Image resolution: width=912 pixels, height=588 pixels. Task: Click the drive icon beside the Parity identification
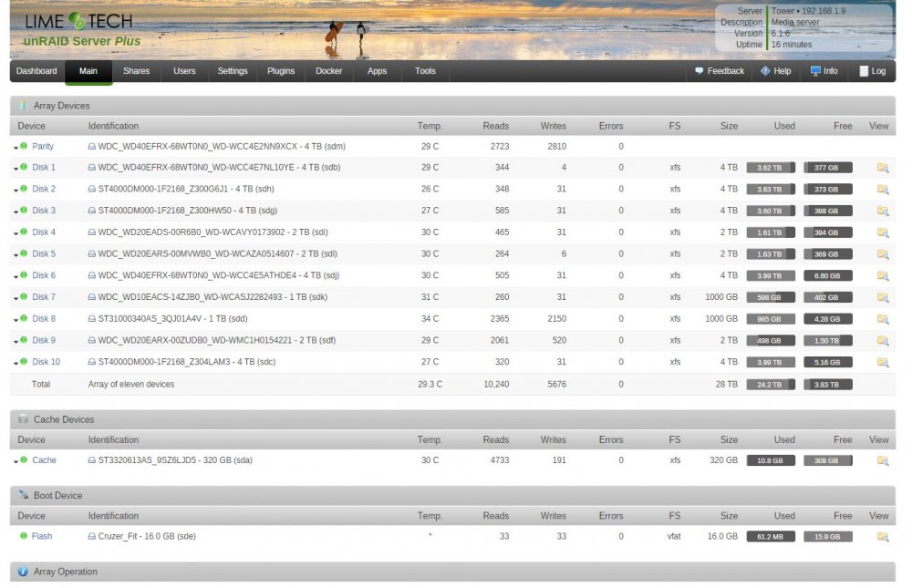click(92, 147)
